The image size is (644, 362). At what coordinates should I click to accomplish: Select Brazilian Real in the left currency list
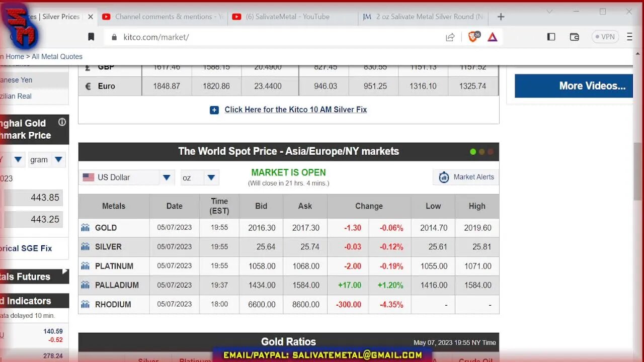click(x=16, y=96)
